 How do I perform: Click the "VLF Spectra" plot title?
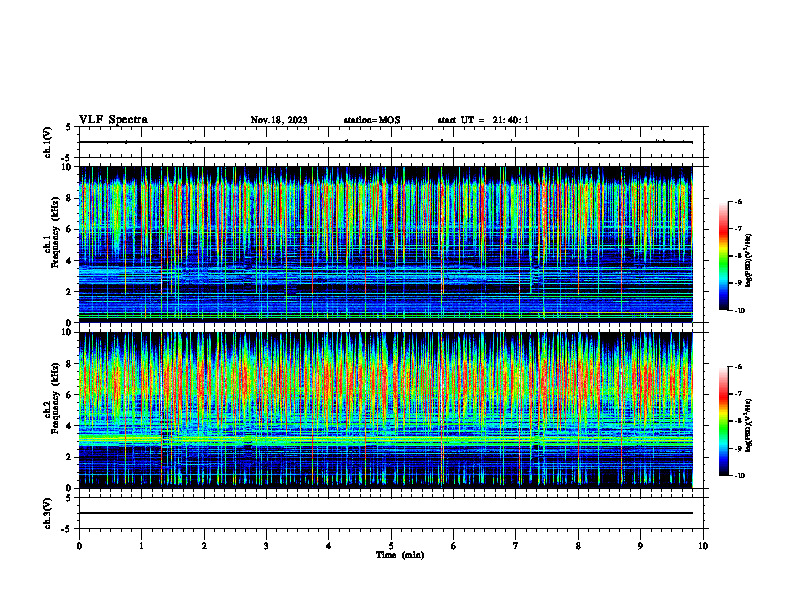pos(113,120)
